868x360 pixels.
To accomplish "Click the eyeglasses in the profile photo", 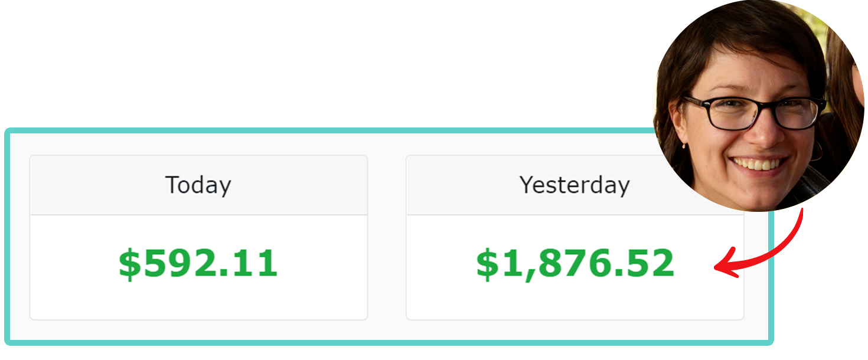I will coord(754,113).
